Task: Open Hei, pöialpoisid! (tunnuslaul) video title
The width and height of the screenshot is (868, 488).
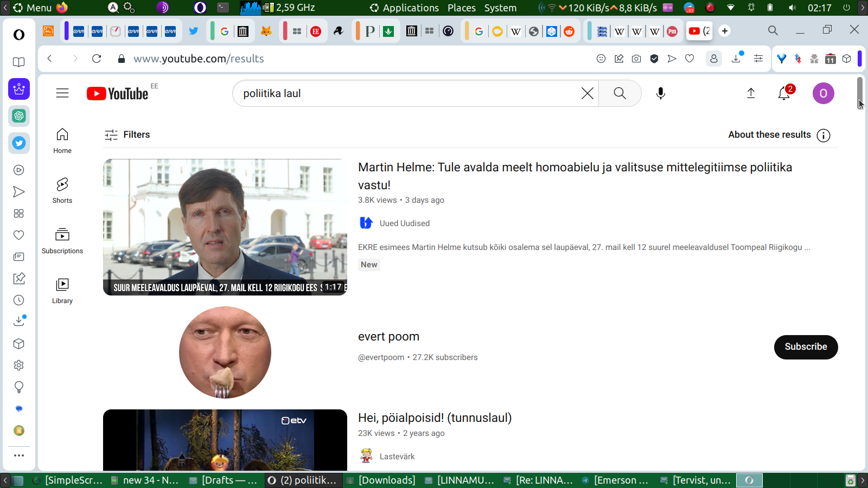Action: pos(435,418)
